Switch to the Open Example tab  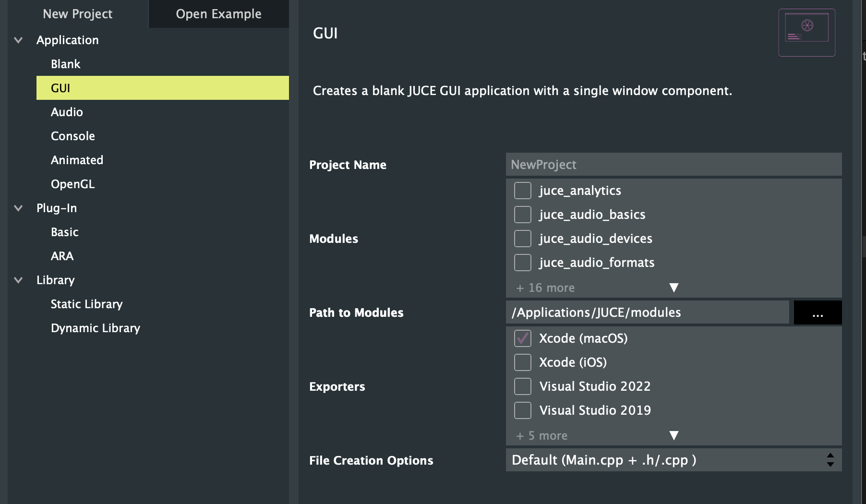click(218, 14)
